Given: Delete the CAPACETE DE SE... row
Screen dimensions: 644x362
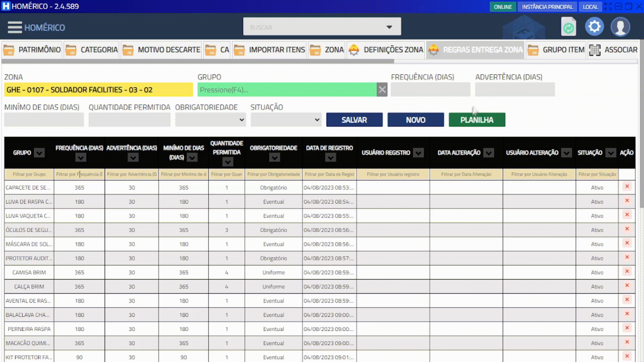Looking at the screenshot, I should (627, 186).
